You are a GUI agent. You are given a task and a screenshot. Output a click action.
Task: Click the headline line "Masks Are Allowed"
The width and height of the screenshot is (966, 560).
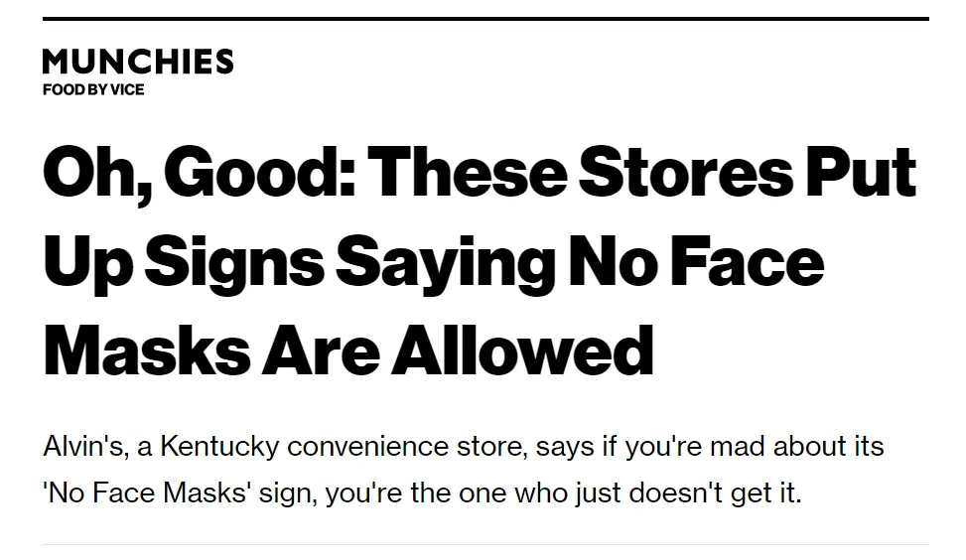[x=348, y=349]
